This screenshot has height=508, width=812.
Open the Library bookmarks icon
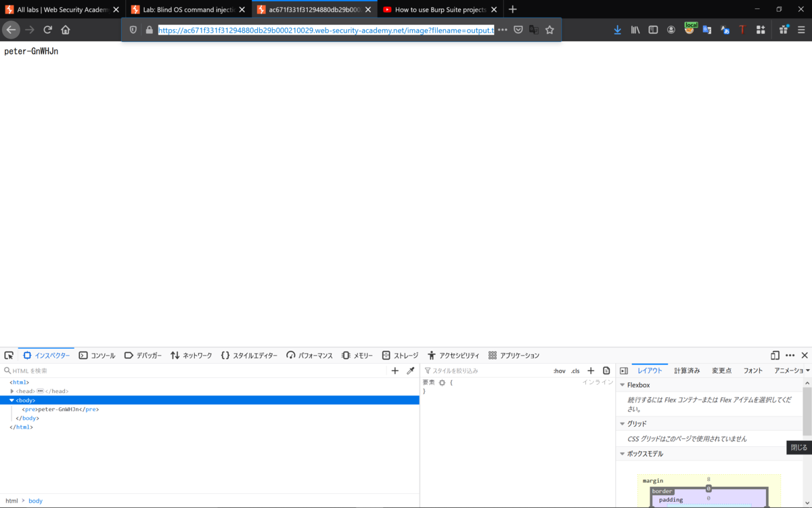[635, 30]
